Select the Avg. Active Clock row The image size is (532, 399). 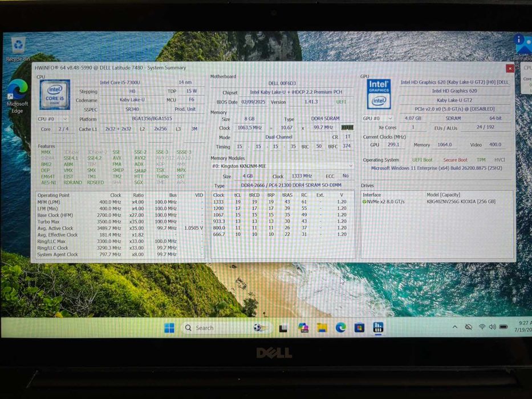120,228
